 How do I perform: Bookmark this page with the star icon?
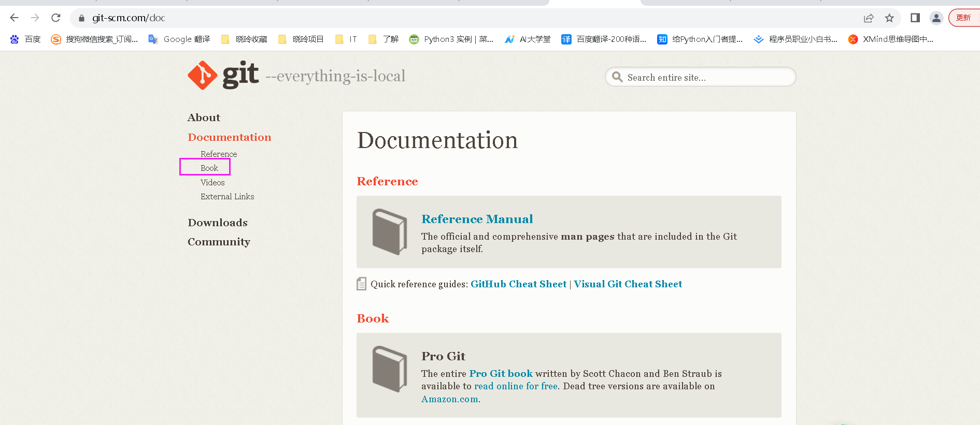(x=889, y=18)
